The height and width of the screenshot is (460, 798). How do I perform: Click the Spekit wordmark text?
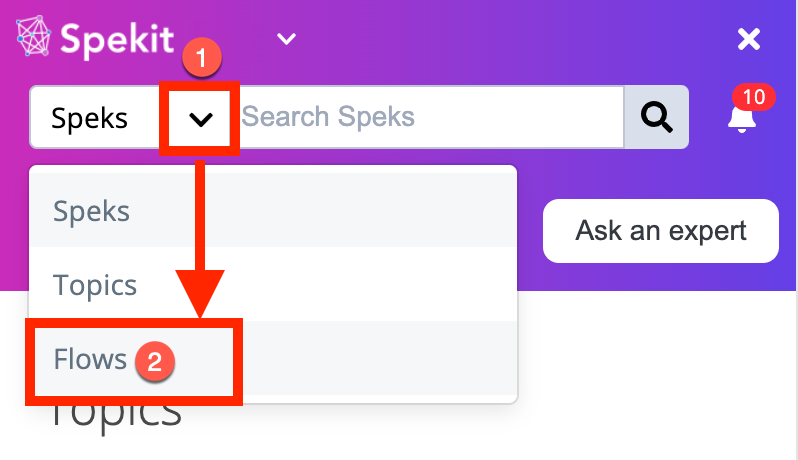tap(117, 40)
